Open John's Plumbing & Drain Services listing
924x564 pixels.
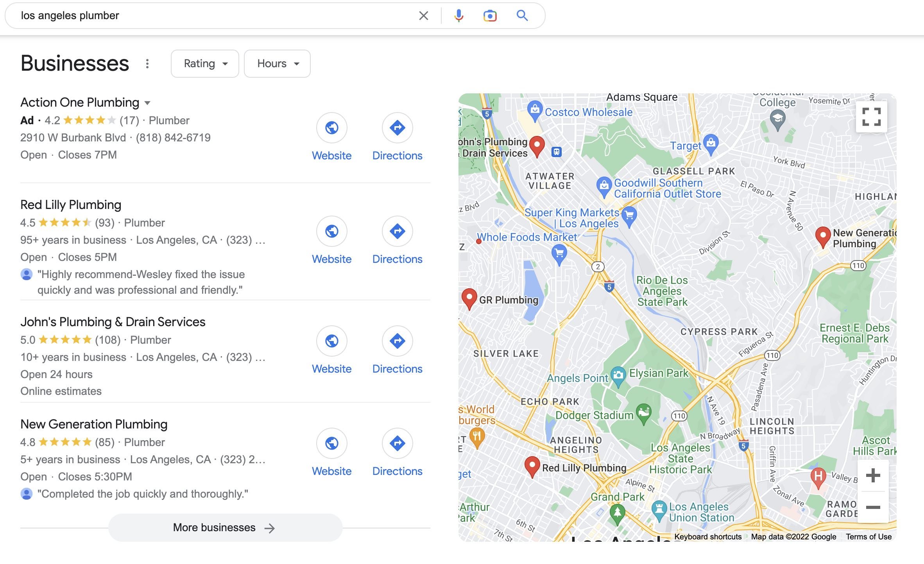113,322
